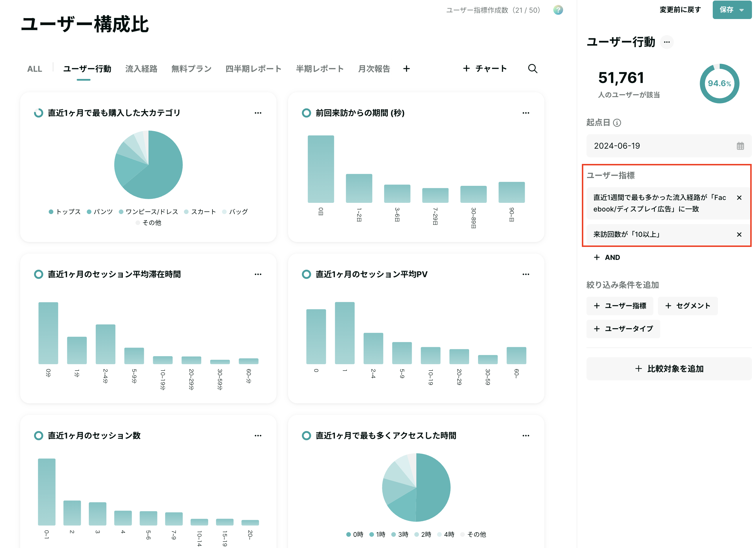Click info icon next to 起点日
The width and height of the screenshot is (756, 548).
[x=617, y=122]
